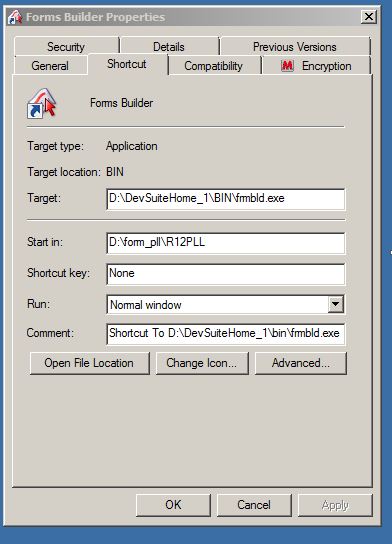Viewport: 392px width, 544px height.
Task: Select the Shortcut tab
Action: pos(127,64)
